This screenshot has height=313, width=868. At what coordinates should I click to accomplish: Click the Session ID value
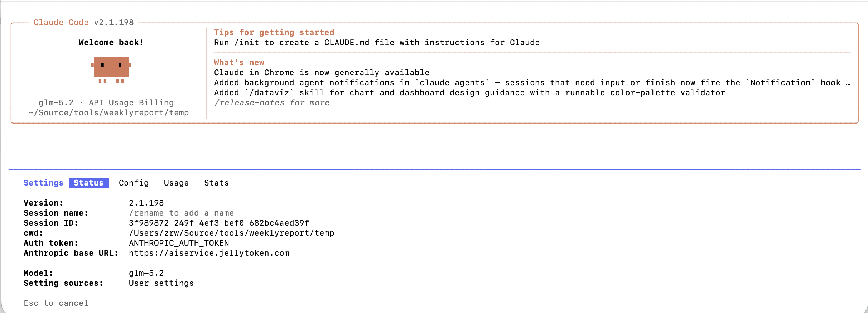point(219,223)
